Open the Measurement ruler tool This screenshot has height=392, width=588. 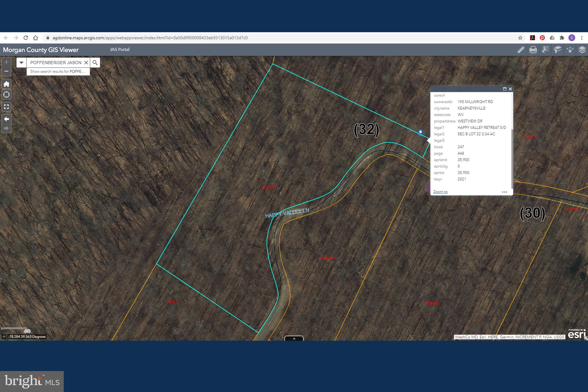[521, 50]
